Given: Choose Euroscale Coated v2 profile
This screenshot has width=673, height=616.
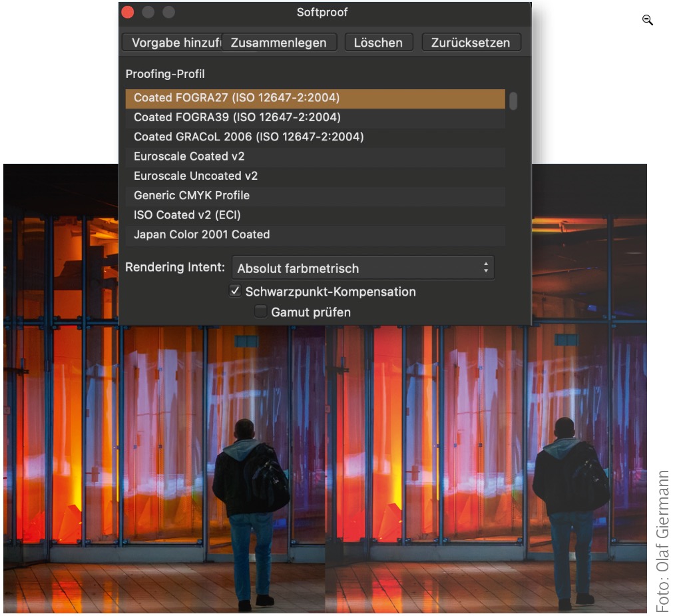Looking at the screenshot, I should (315, 156).
